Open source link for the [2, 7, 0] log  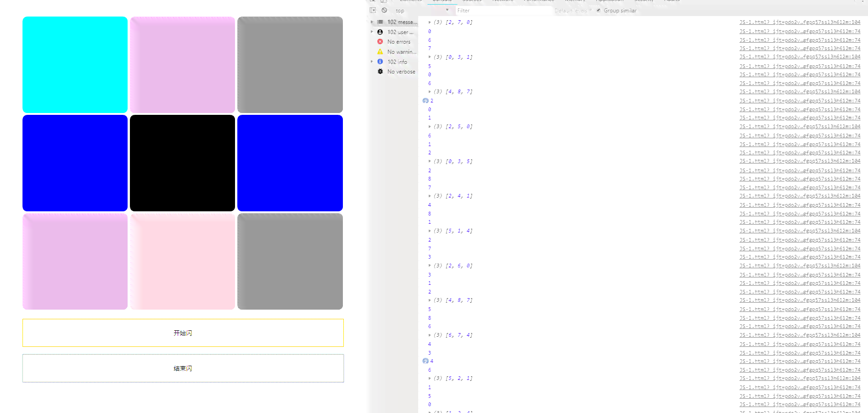pyautogui.click(x=800, y=22)
